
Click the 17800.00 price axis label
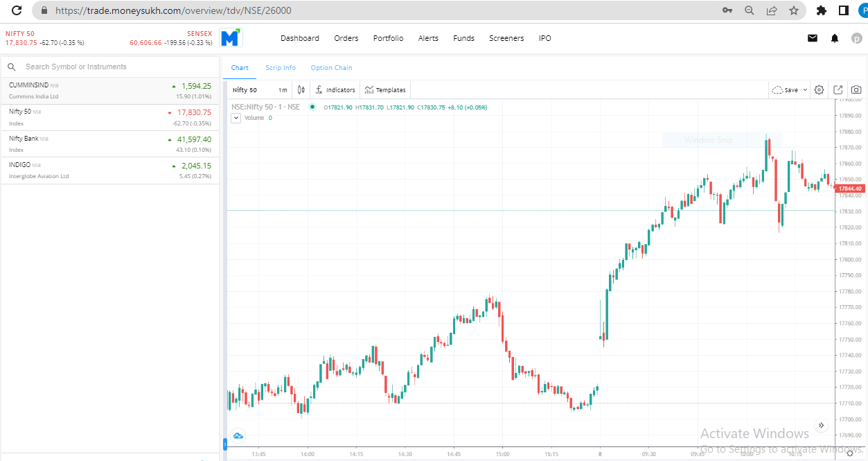850,259
